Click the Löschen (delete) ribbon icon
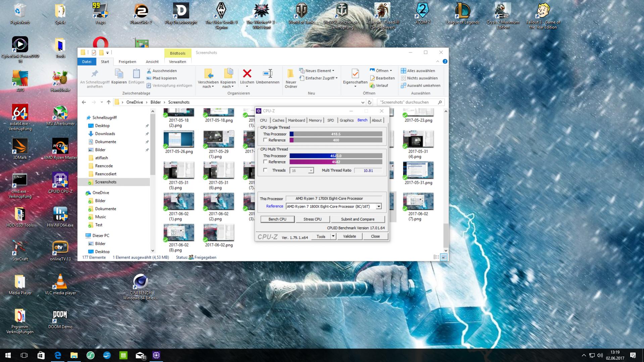The width and height of the screenshot is (644, 362). (247, 78)
